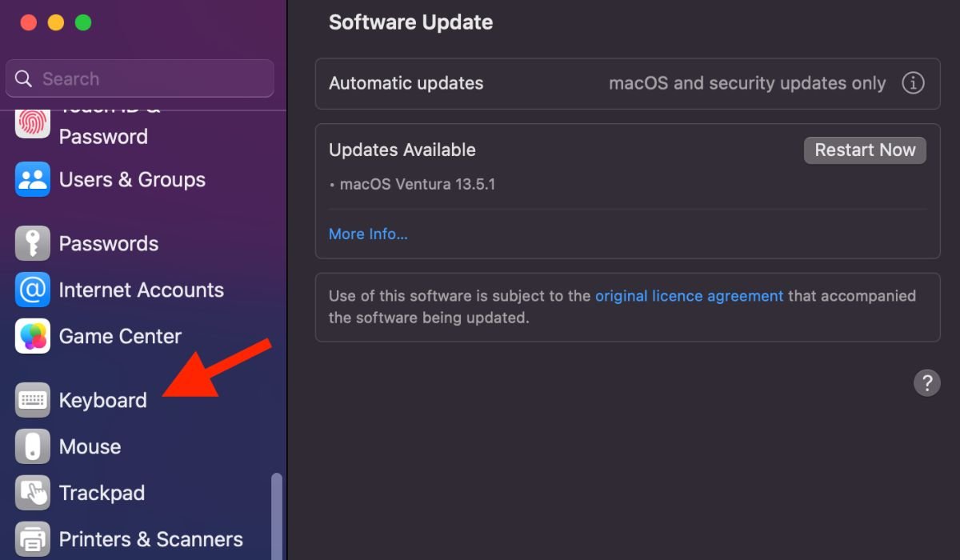The width and height of the screenshot is (960, 560).
Task: Open the Game Center icon
Action: click(33, 336)
